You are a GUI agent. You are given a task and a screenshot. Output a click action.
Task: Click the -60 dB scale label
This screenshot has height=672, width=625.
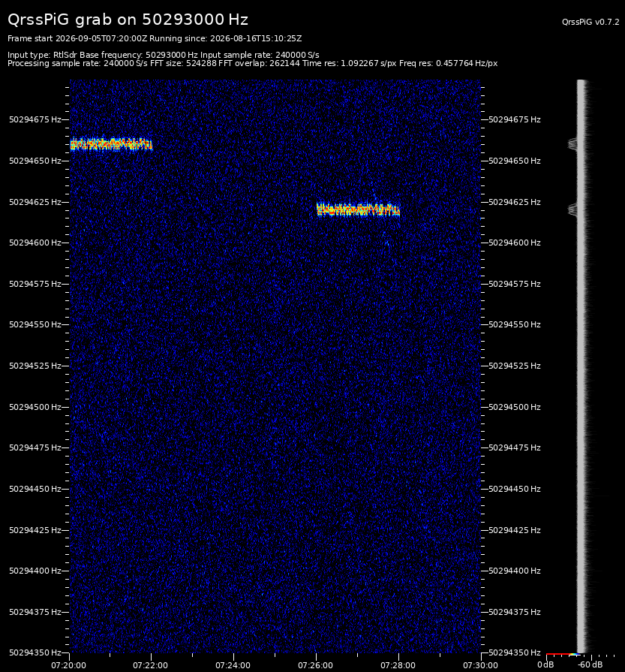pos(590,664)
